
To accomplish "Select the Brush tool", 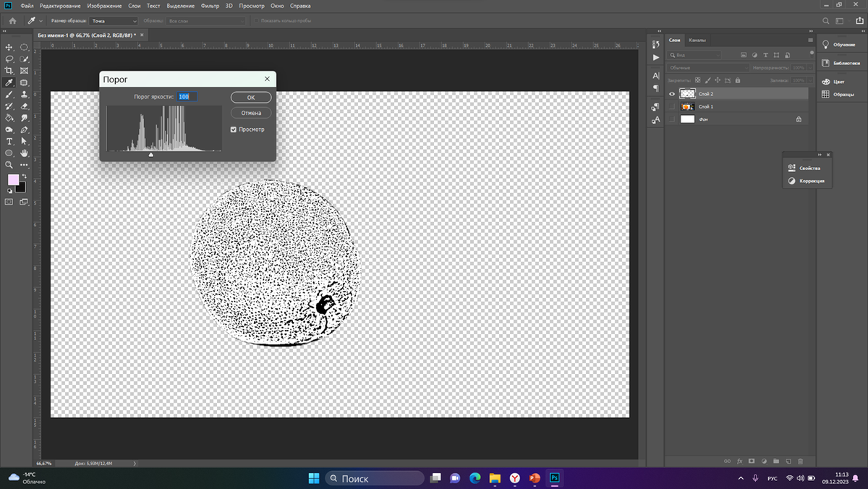I will (9, 94).
